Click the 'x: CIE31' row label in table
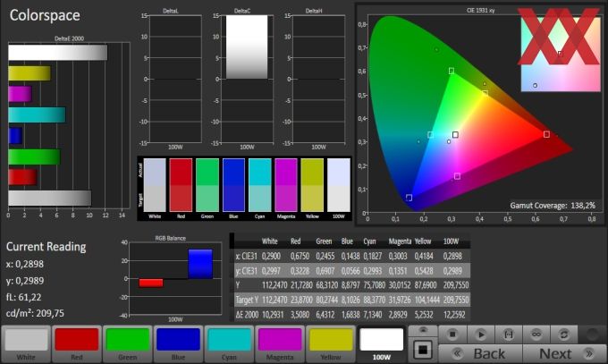 (x=247, y=256)
